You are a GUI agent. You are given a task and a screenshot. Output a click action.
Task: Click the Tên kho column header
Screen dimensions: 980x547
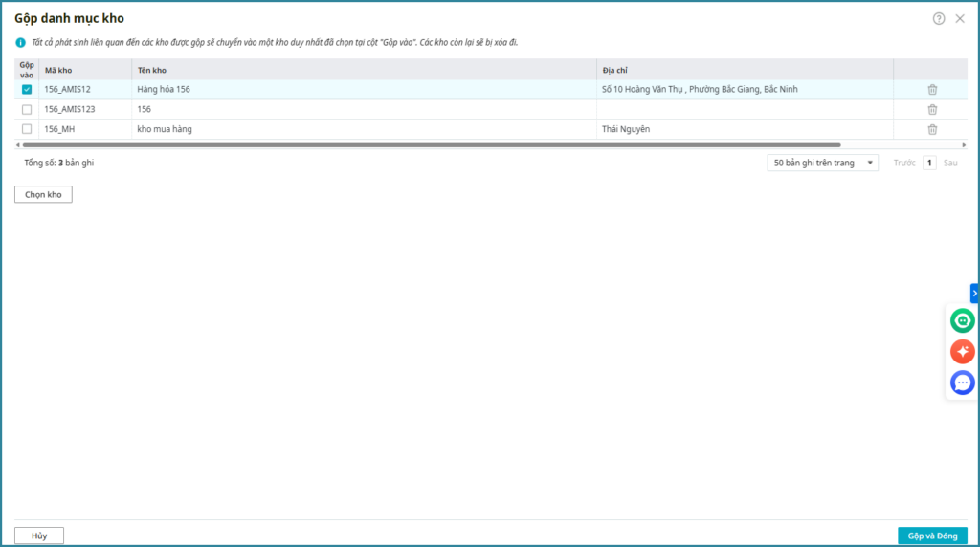(x=364, y=70)
